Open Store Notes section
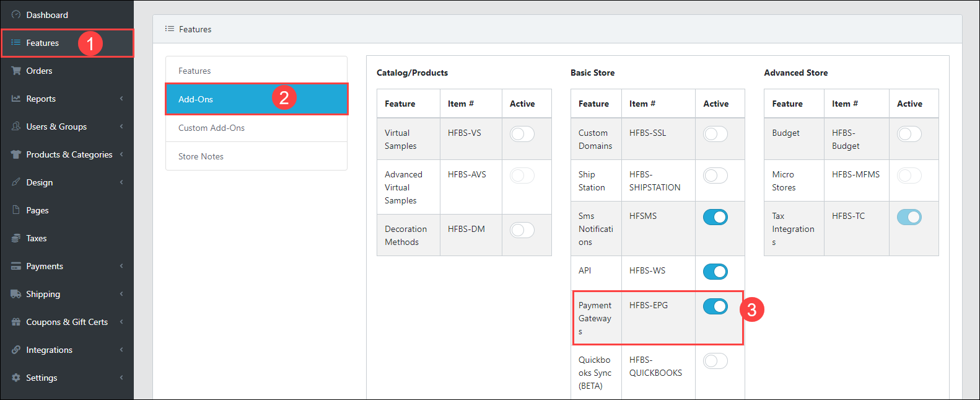This screenshot has height=400, width=980. (201, 156)
